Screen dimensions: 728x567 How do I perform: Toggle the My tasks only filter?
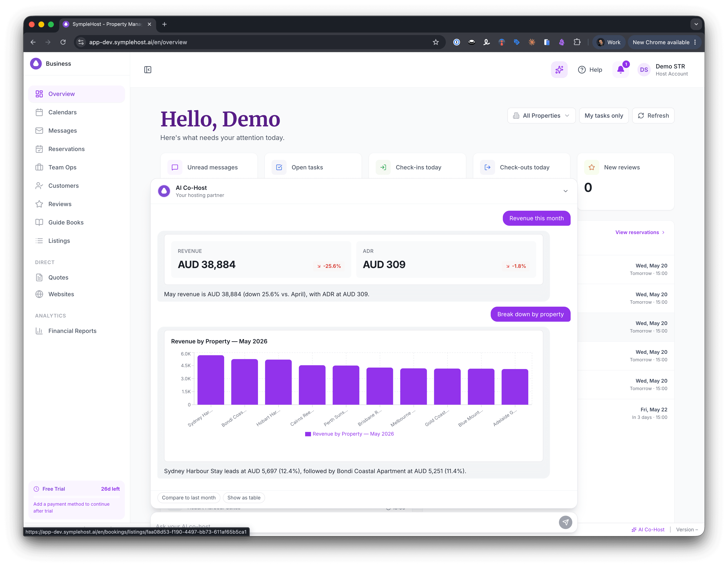click(x=604, y=116)
